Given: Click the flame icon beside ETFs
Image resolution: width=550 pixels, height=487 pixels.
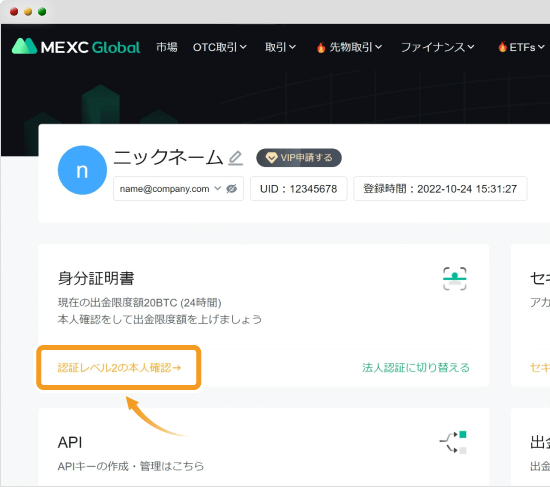Looking at the screenshot, I should 502,47.
